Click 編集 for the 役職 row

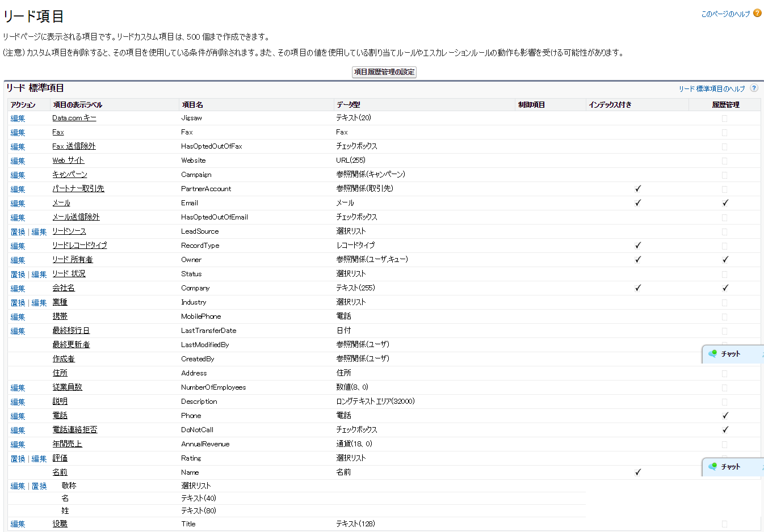18,524
